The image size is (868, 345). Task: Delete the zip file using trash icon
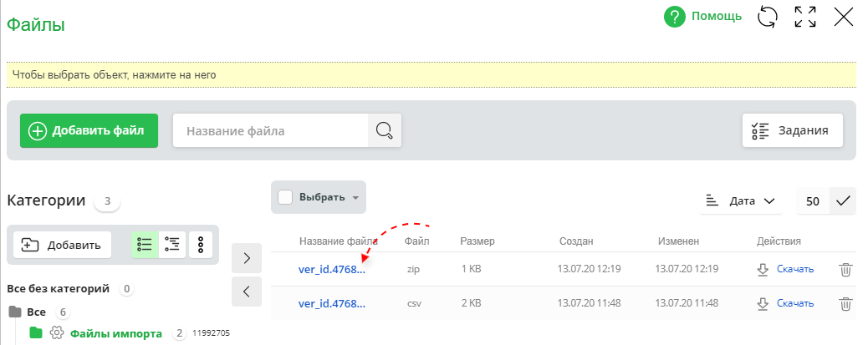pos(845,270)
